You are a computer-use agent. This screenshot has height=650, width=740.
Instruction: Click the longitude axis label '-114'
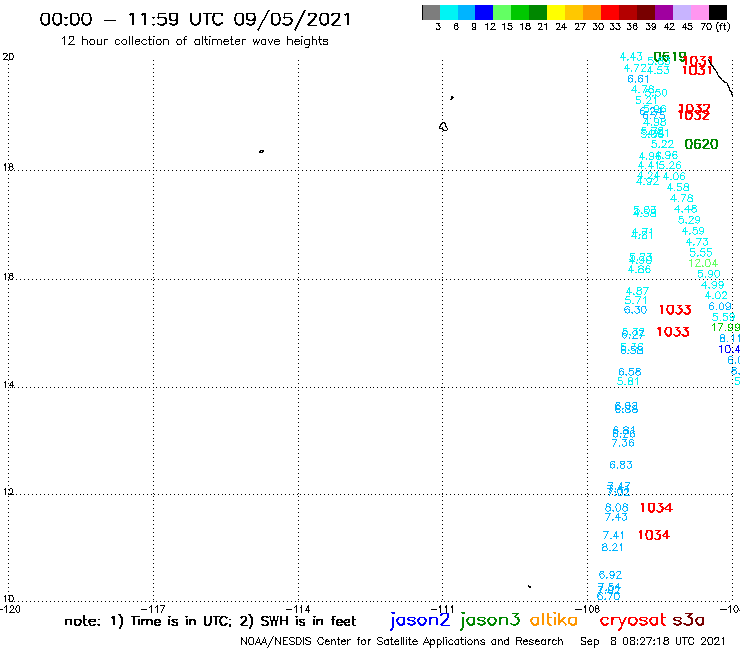pos(298,609)
